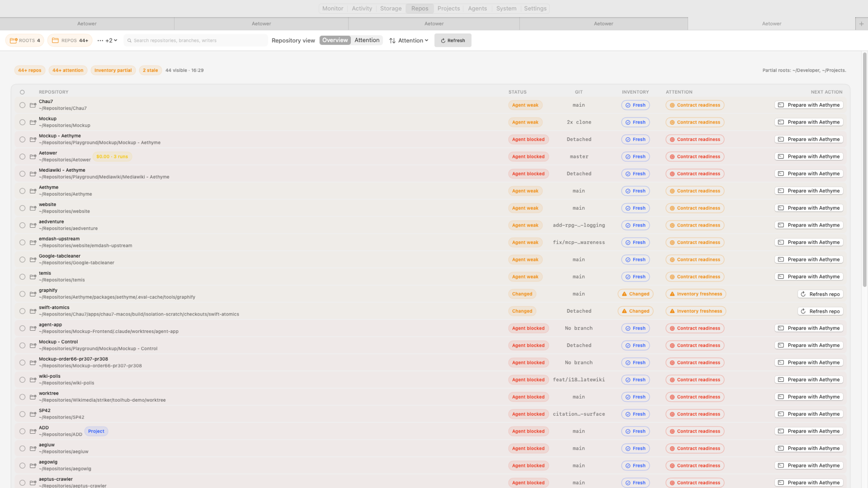Image resolution: width=868 pixels, height=488 pixels.
Task: Expand the +2 more filters dropdown
Action: (107, 41)
